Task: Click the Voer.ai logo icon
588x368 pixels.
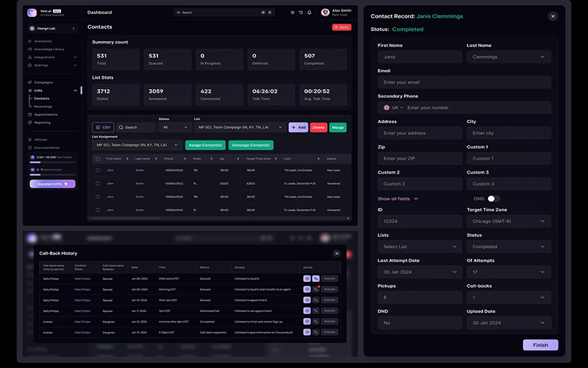Action: point(32,13)
